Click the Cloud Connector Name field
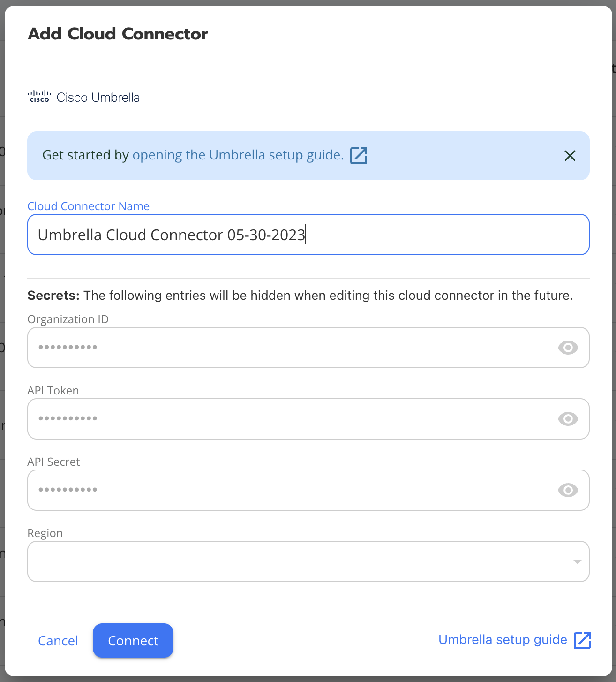Image resolution: width=616 pixels, height=682 pixels. coord(308,235)
